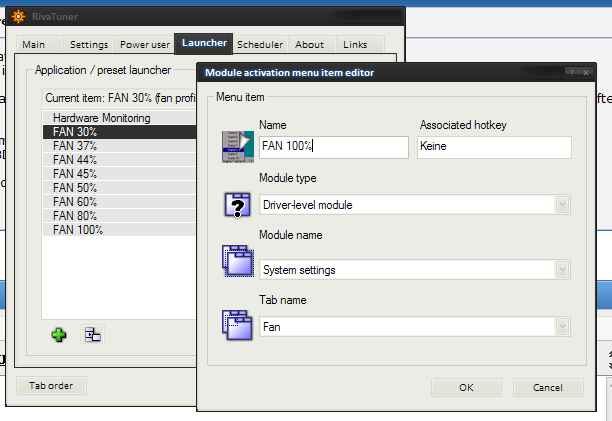
Task: Select the Launcher tab
Action: click(204, 43)
